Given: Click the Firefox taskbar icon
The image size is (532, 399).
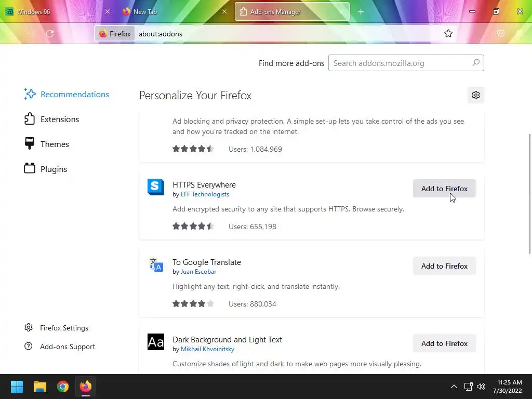Looking at the screenshot, I should [x=86, y=387].
